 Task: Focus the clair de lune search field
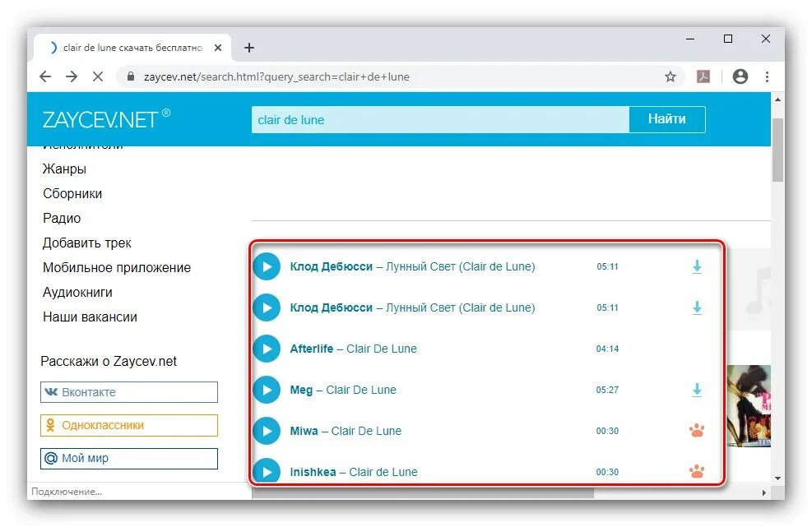pyautogui.click(x=440, y=119)
